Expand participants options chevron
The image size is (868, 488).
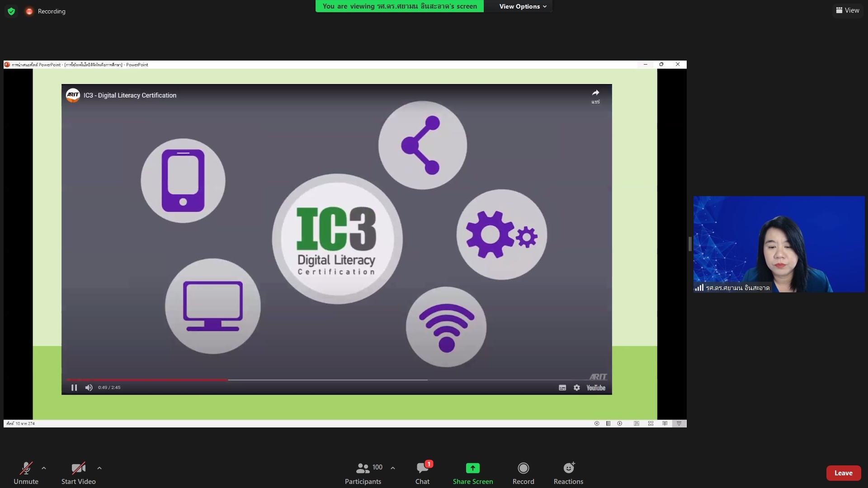[393, 468]
